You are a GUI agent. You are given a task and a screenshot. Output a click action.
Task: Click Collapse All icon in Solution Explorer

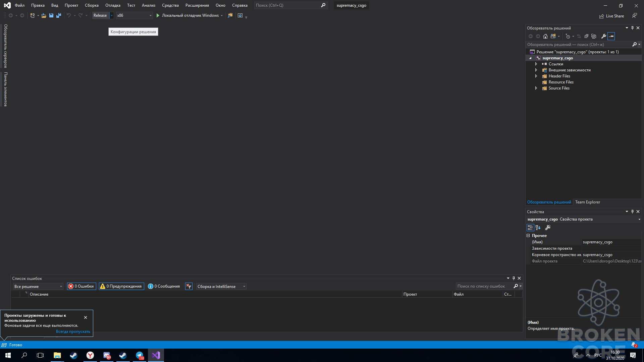pyautogui.click(x=586, y=36)
